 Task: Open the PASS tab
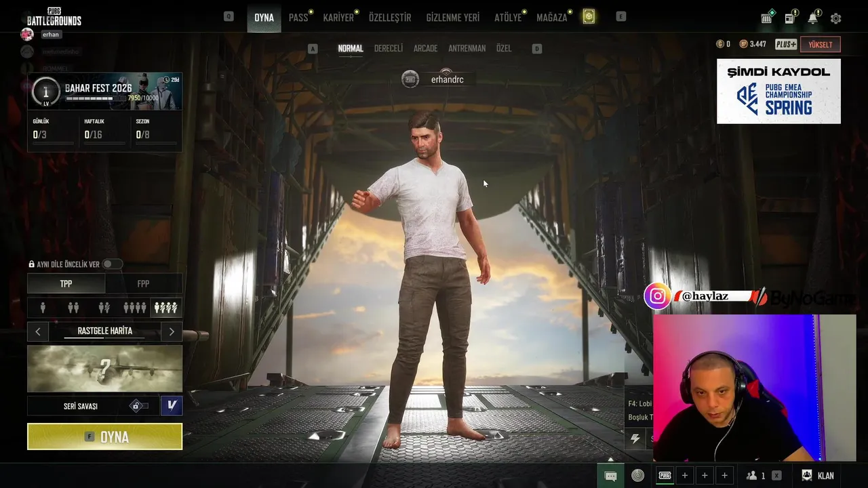coord(298,18)
